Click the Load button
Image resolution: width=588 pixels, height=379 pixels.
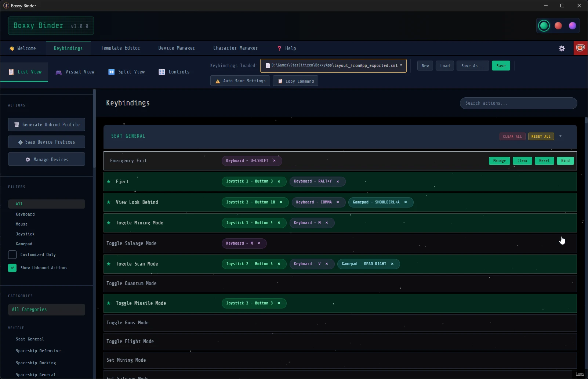pos(445,66)
